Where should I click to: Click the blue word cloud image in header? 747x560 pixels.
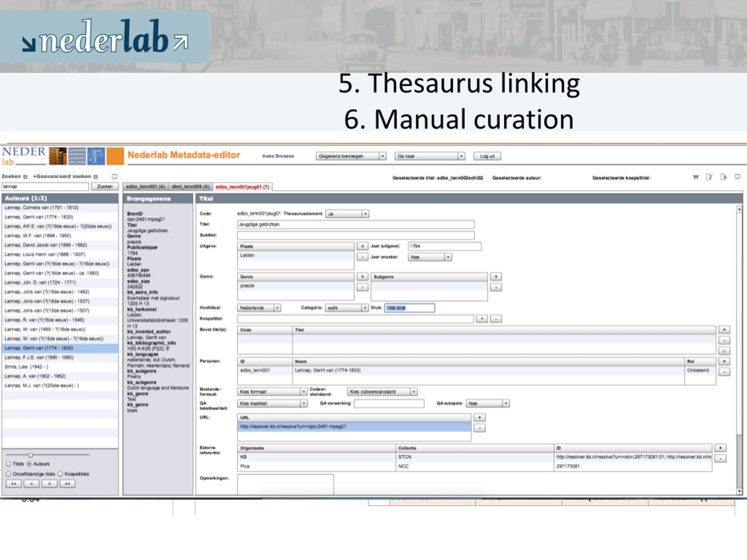pyautogui.click(x=96, y=156)
